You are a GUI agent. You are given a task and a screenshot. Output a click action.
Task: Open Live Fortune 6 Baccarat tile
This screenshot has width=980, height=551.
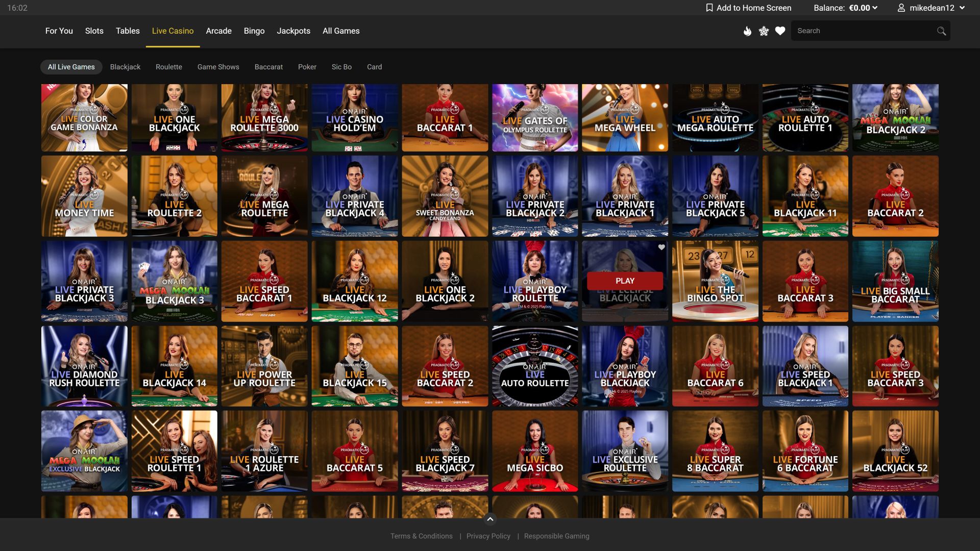tap(805, 451)
